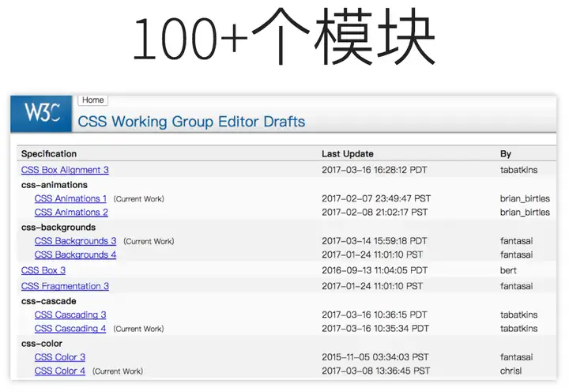Click the By column header
This screenshot has height=392, width=569.
(506, 154)
